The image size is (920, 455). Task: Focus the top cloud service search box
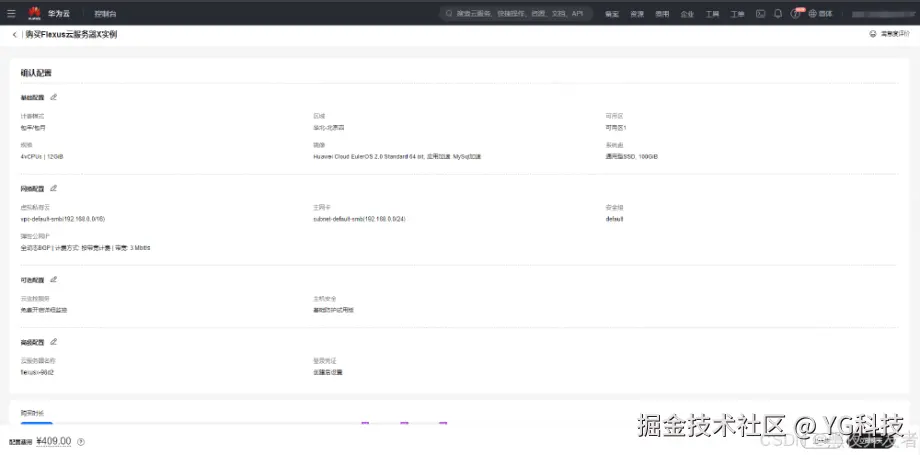coord(516,14)
